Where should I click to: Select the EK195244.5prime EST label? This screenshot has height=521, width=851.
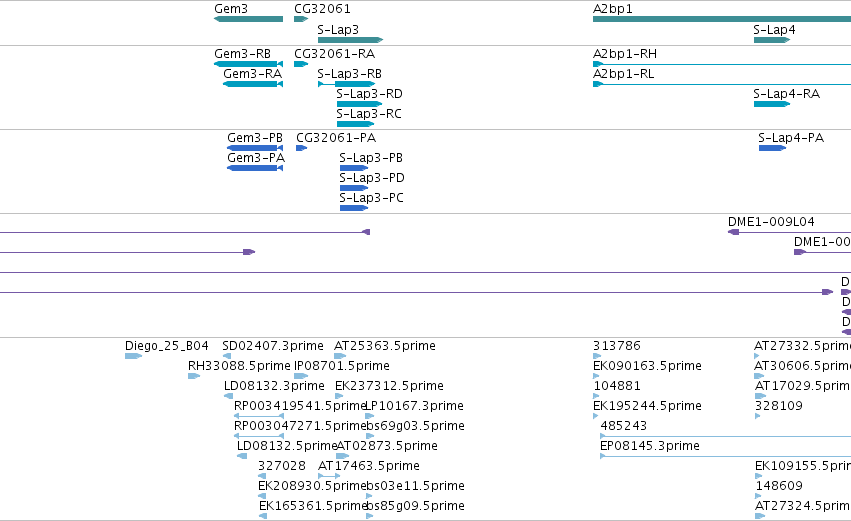(x=647, y=406)
